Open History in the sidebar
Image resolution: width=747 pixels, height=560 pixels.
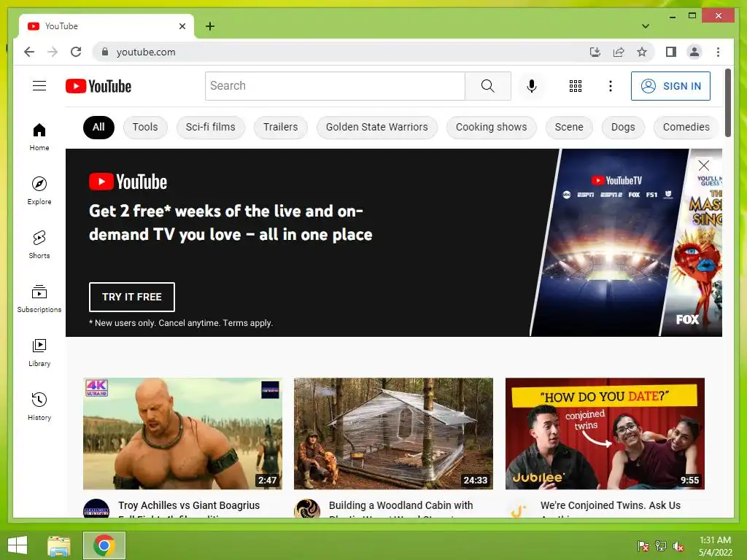tap(39, 406)
